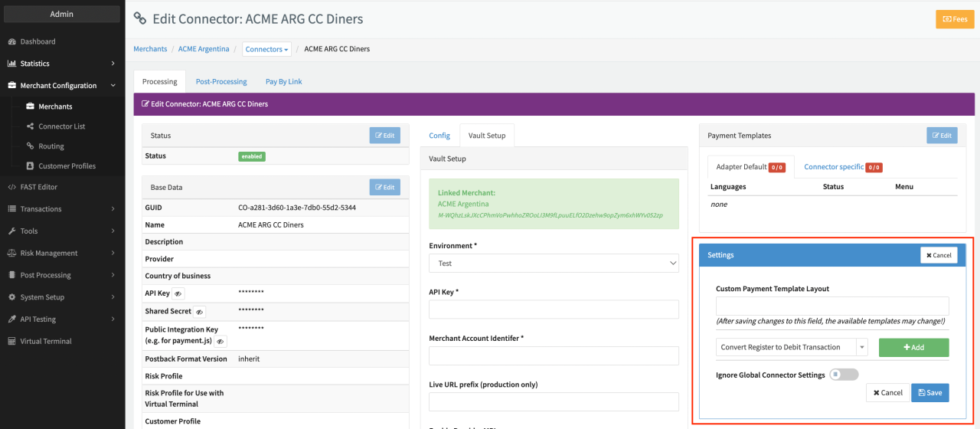Click the FAST Editor code icon
The image size is (980, 429).
[12, 187]
